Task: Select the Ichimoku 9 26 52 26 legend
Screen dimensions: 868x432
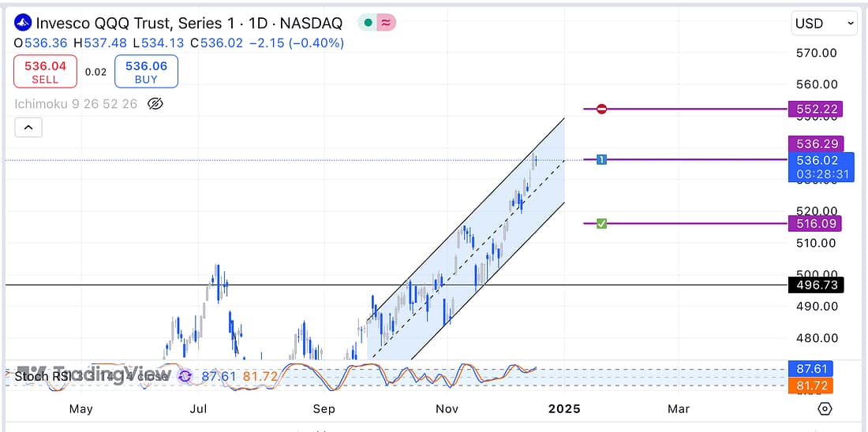Action: point(76,103)
